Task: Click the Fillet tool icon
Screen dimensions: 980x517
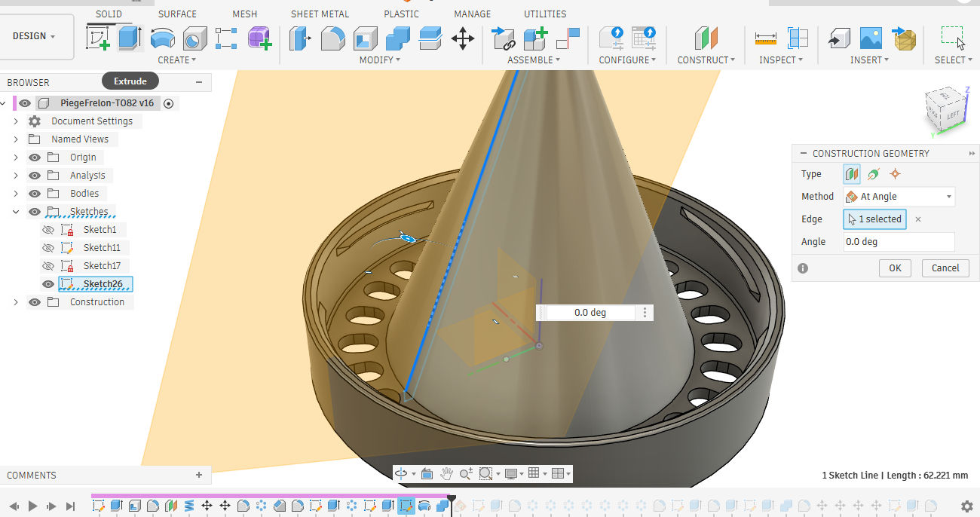Action: tap(332, 38)
